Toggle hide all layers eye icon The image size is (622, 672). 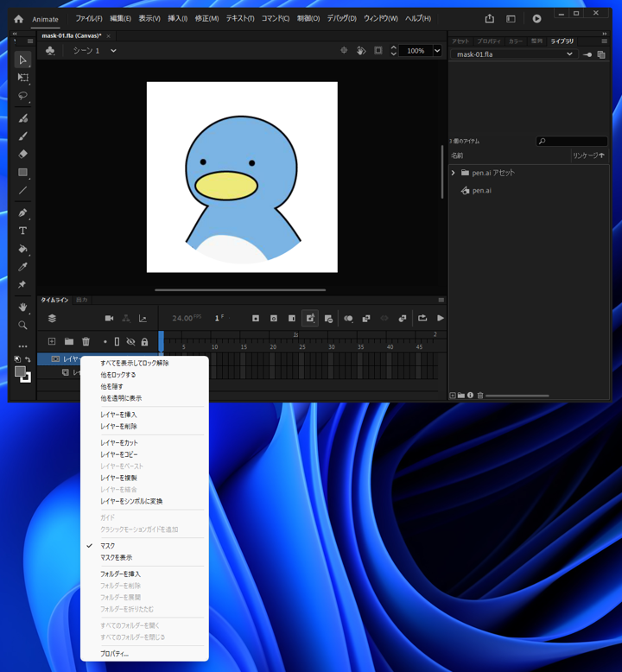pyautogui.click(x=130, y=341)
